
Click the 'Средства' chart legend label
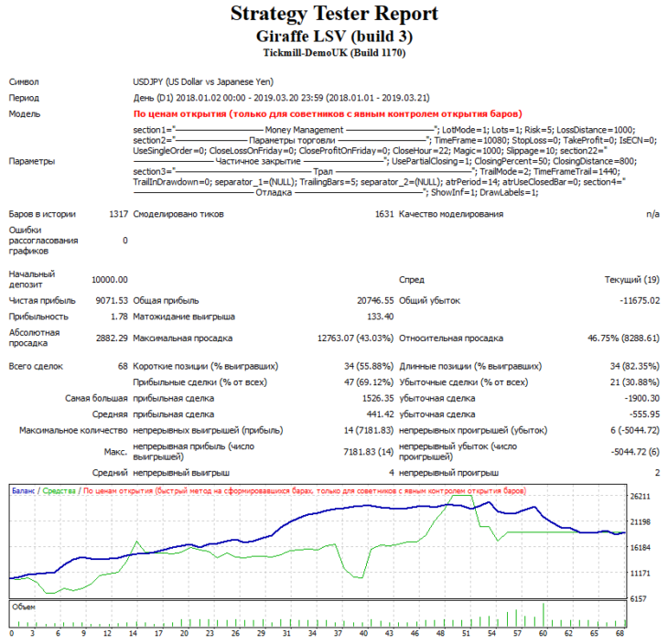(x=59, y=490)
